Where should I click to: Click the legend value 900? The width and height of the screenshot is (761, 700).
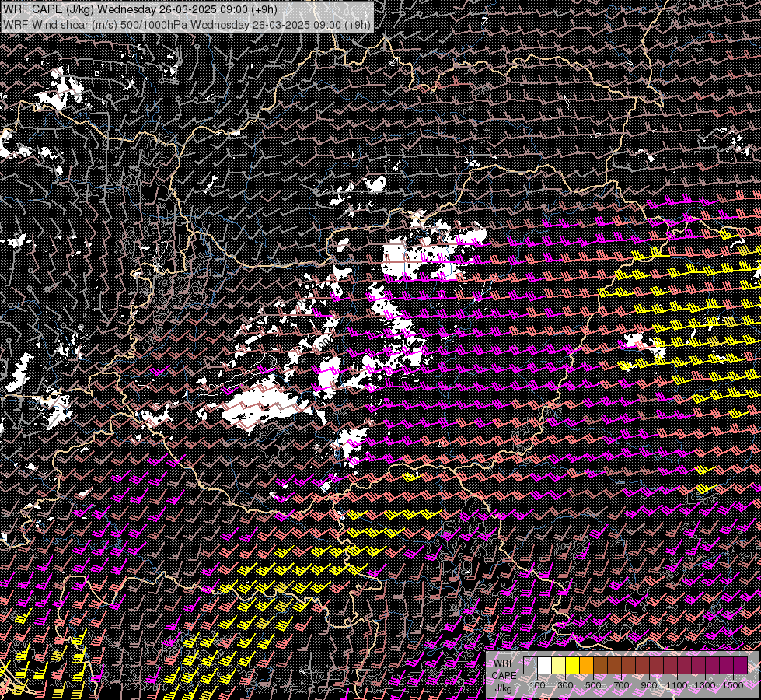pos(649,685)
